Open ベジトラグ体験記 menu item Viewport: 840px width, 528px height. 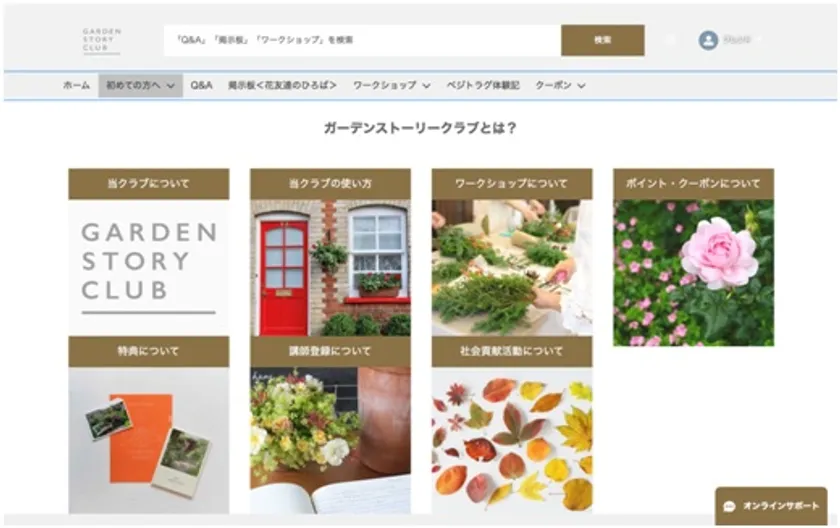pyautogui.click(x=483, y=85)
